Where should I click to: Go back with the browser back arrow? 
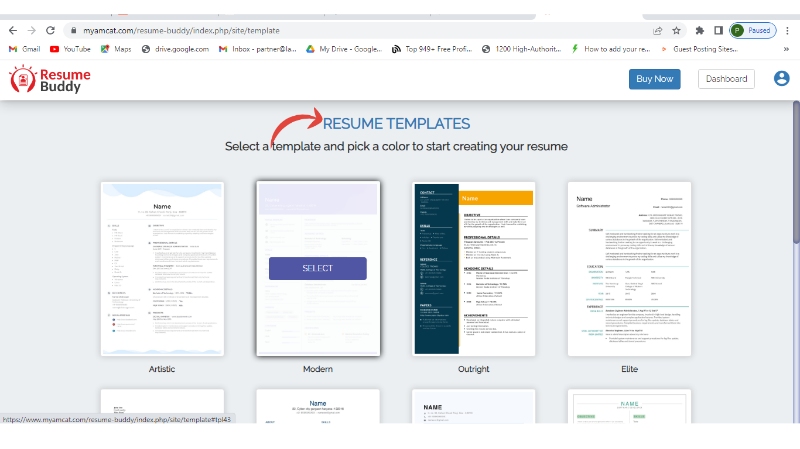pos(11,31)
